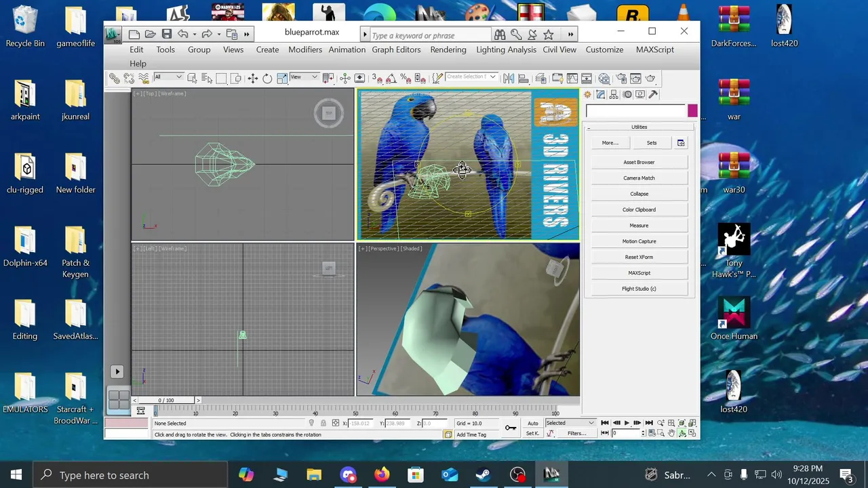Screen dimensions: 868x488
Task: Toggle Select and Manipulate mode
Action: pyautogui.click(x=345, y=78)
